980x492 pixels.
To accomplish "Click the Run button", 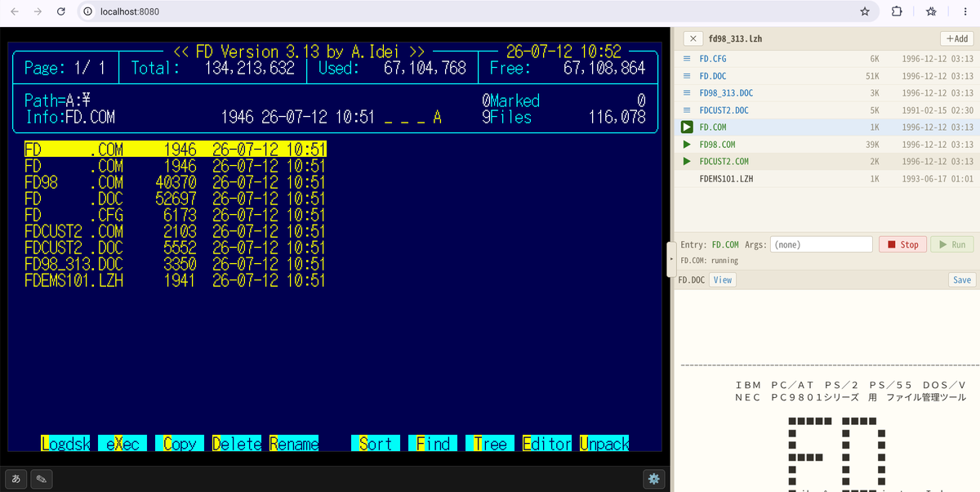I will (x=951, y=244).
